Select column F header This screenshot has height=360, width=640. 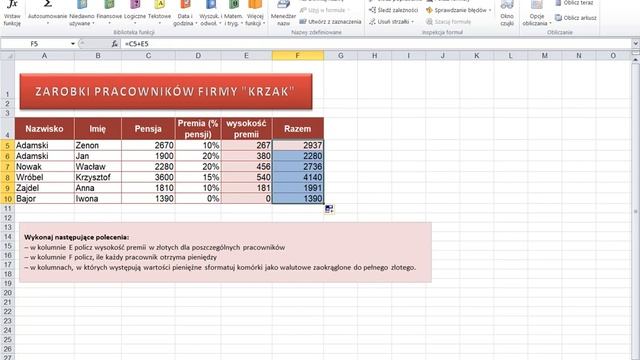coord(298,56)
